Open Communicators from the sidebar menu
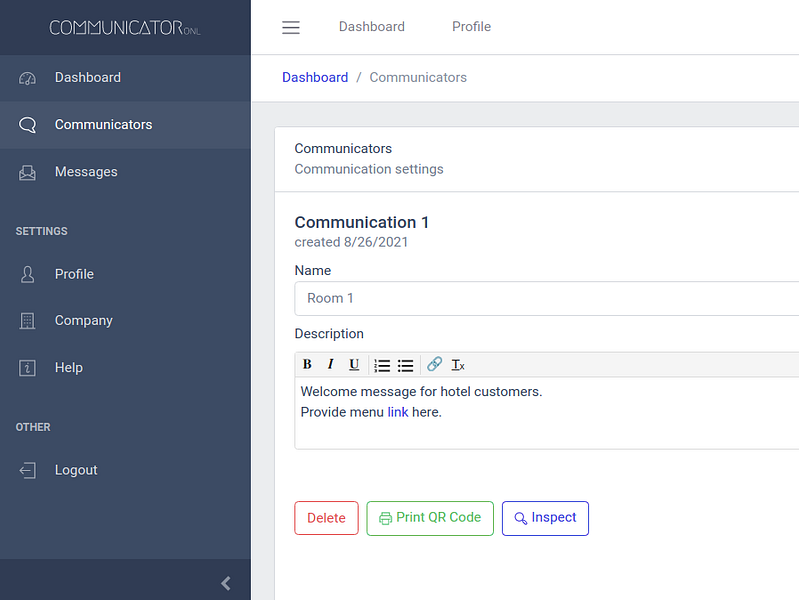Image resolution: width=799 pixels, height=600 pixels. click(x=125, y=125)
